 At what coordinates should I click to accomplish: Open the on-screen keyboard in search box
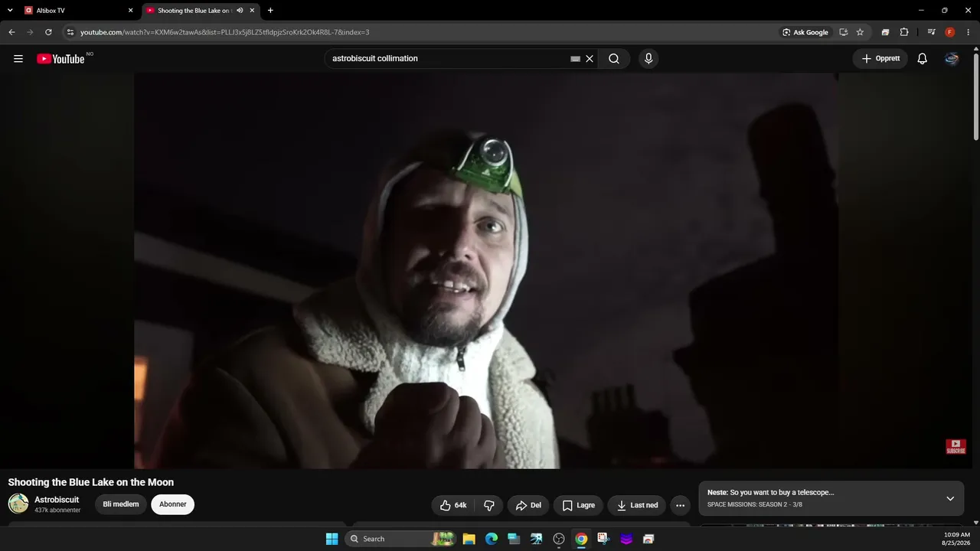[x=576, y=59]
